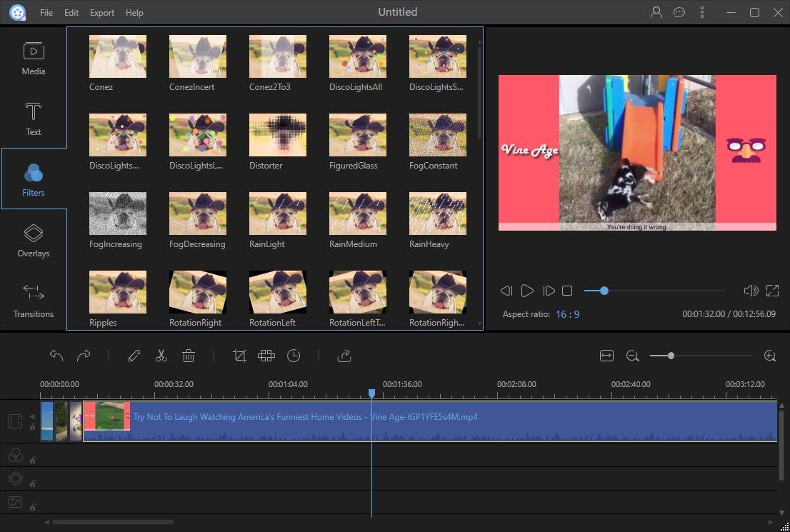
Task: Set clip duration with the clock icon
Action: tap(294, 356)
